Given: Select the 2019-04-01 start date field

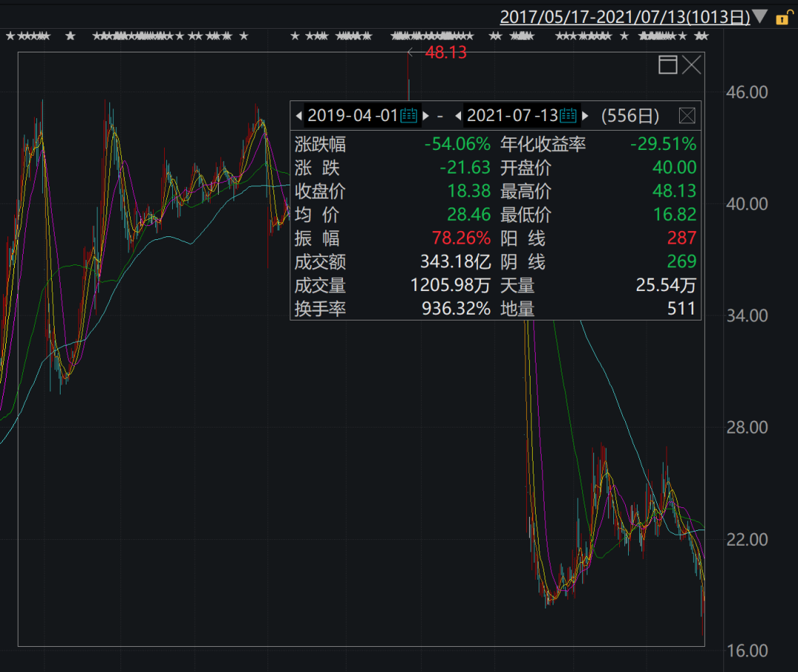Looking at the screenshot, I should 352,115.
